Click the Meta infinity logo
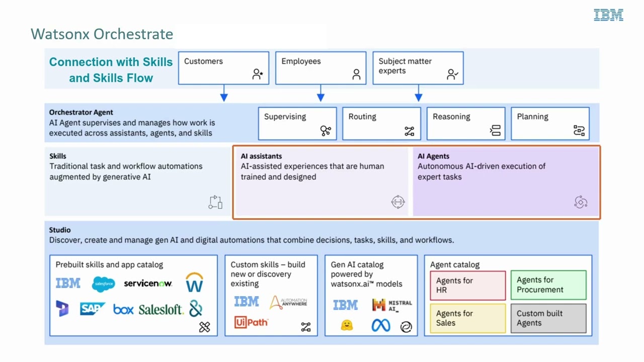Image resolution: width=644 pixels, height=362 pixels. 381,325
